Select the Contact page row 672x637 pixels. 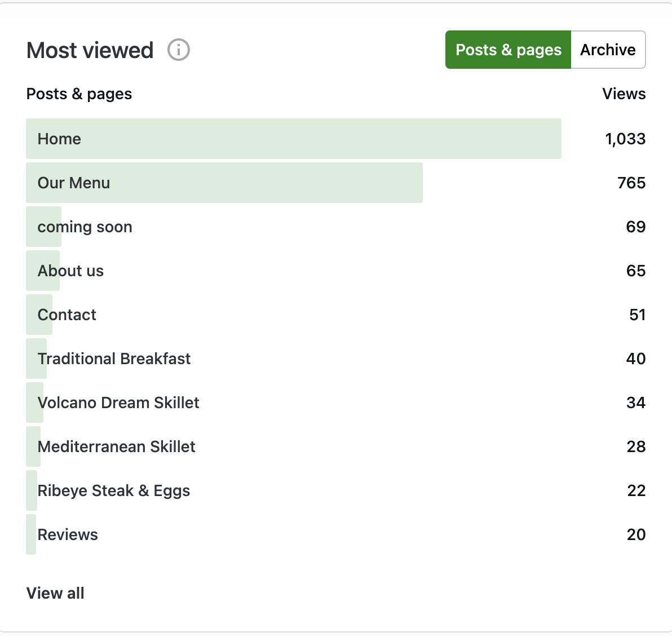coord(67,315)
